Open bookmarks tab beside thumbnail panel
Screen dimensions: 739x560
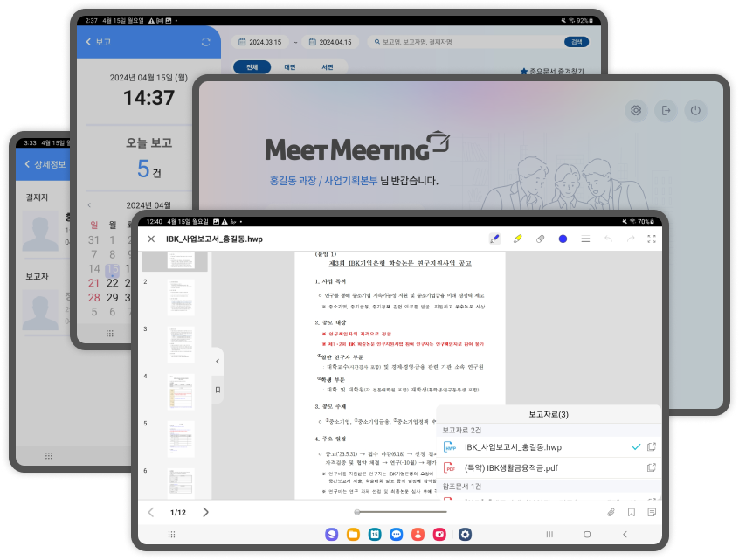218,390
